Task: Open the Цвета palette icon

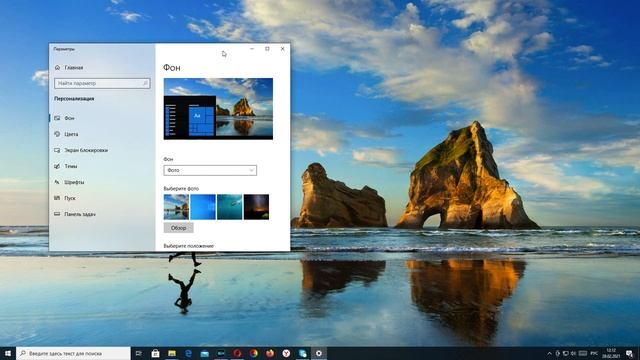Action: (x=57, y=134)
